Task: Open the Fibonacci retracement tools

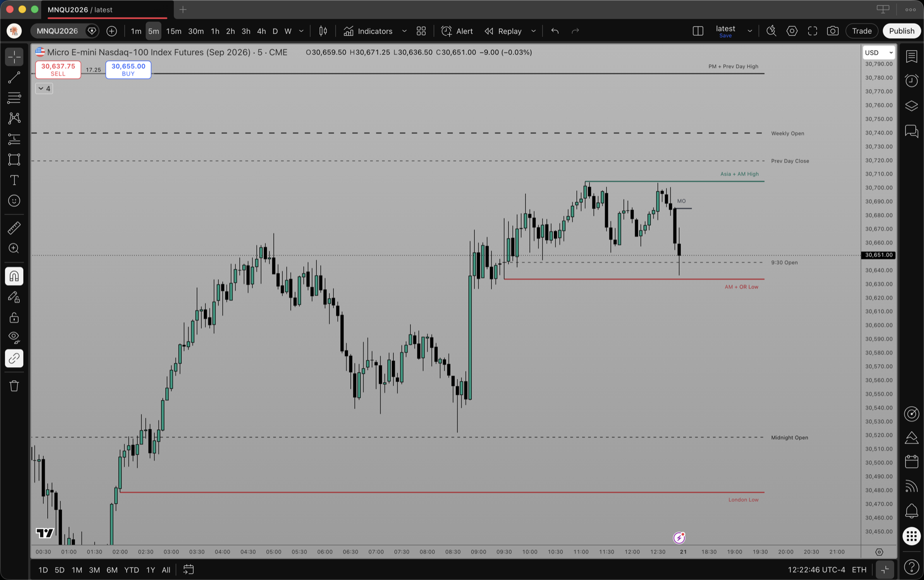Action: point(14,98)
